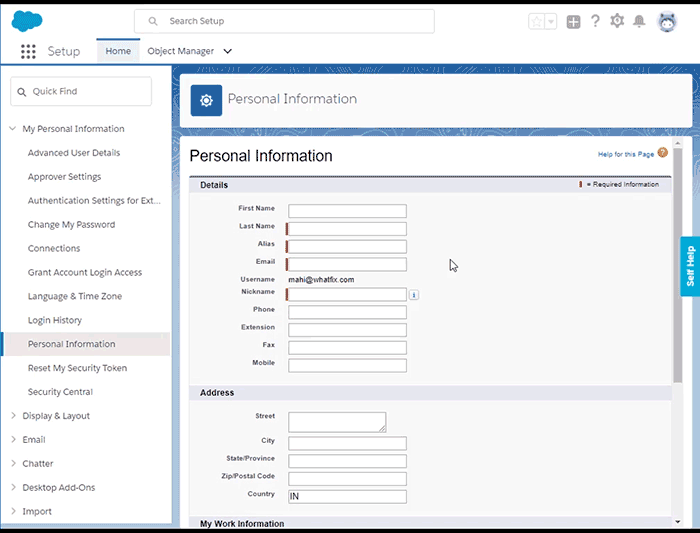
Task: Click the favorites star icon
Action: coord(537,21)
